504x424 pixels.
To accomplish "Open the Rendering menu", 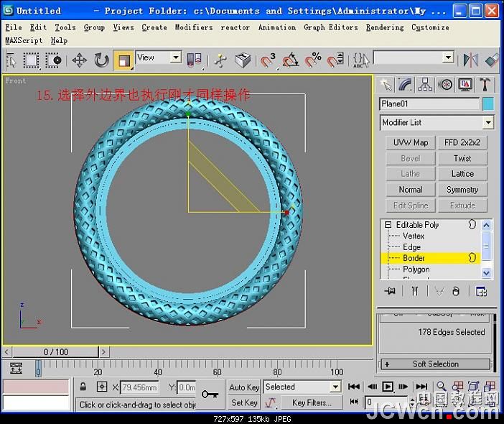I will [x=385, y=27].
